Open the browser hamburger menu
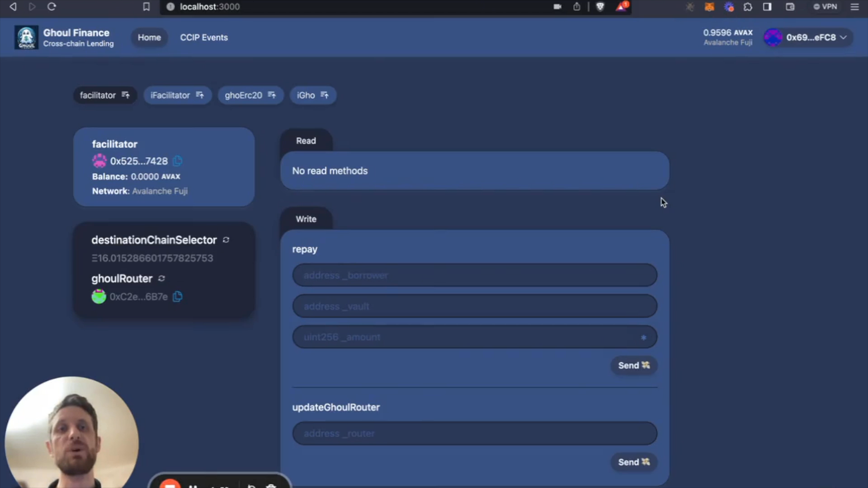Screen dimensions: 868x488 tap(854, 7)
